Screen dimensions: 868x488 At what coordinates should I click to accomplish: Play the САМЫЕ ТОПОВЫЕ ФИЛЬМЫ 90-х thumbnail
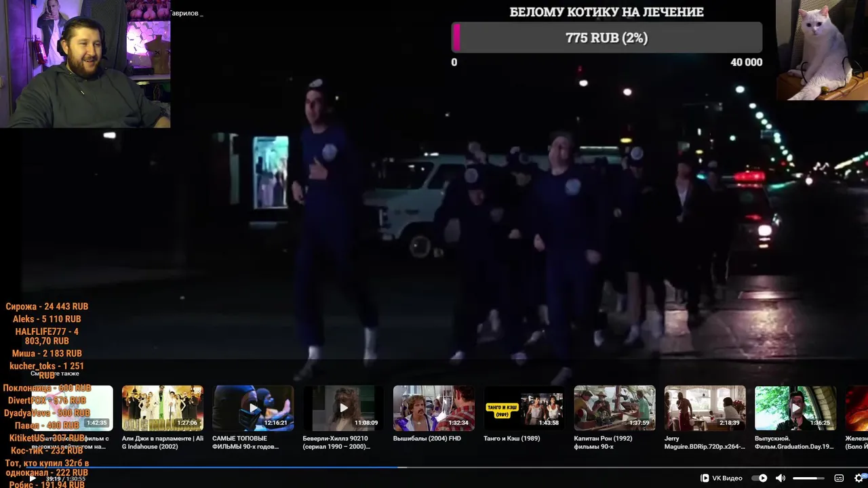(x=253, y=408)
